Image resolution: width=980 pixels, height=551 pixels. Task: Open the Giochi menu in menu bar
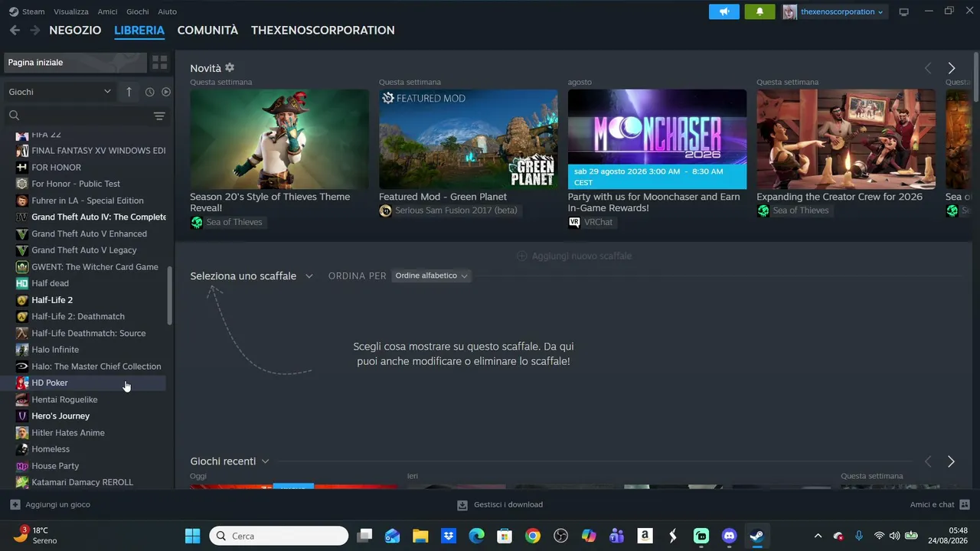(138, 11)
